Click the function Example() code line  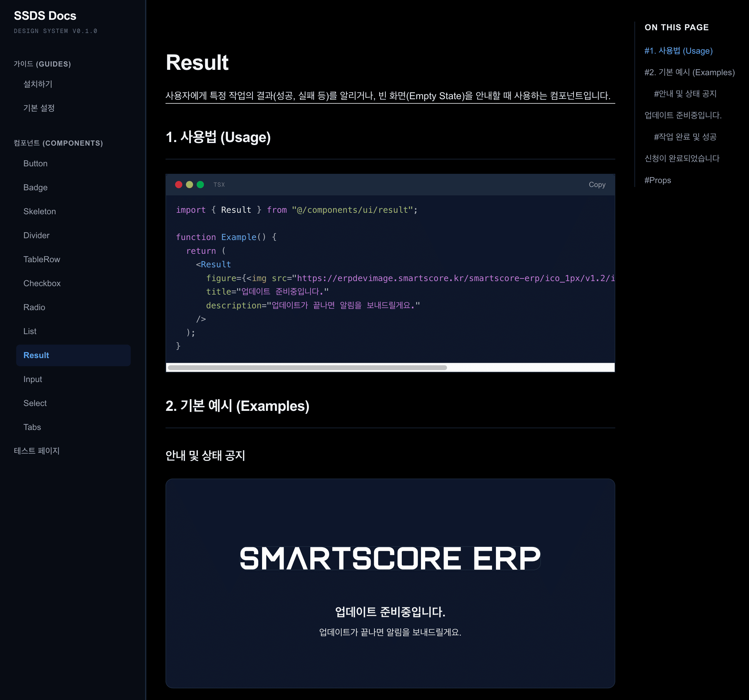[x=226, y=237]
